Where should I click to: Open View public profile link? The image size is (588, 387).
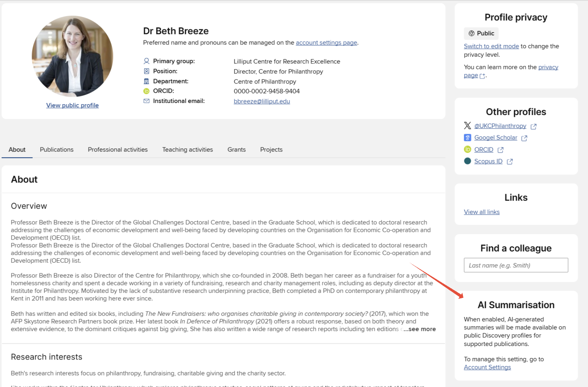click(x=72, y=105)
